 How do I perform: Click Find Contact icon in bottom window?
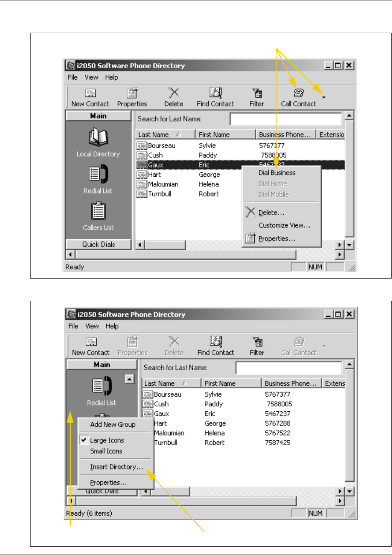coord(216,341)
